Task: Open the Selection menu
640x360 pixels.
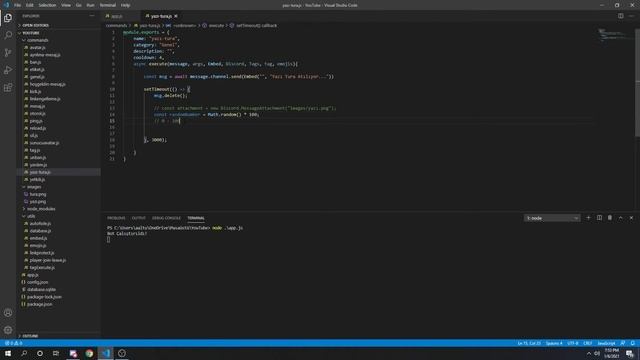Action: click(47, 5)
